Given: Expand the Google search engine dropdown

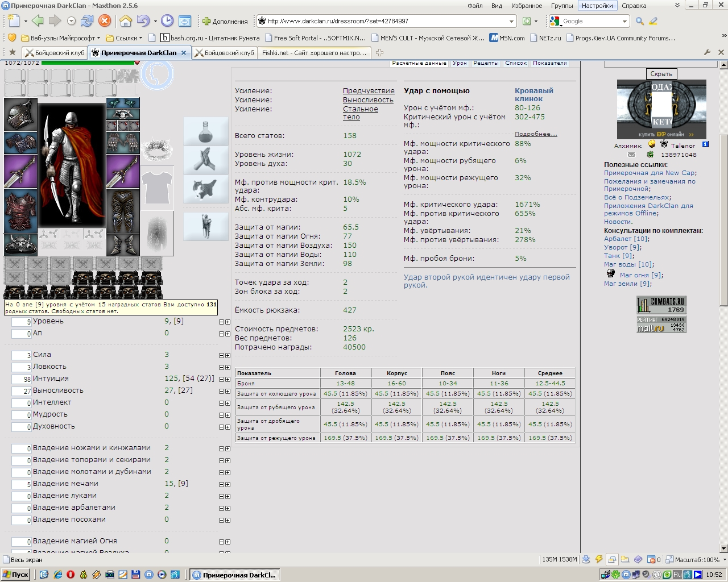Looking at the screenshot, I should (x=624, y=21).
